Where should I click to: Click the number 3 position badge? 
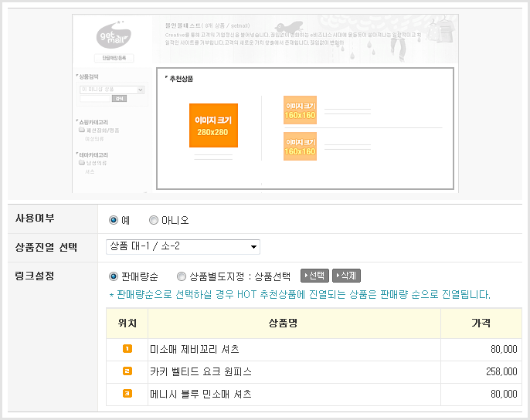[127, 394]
